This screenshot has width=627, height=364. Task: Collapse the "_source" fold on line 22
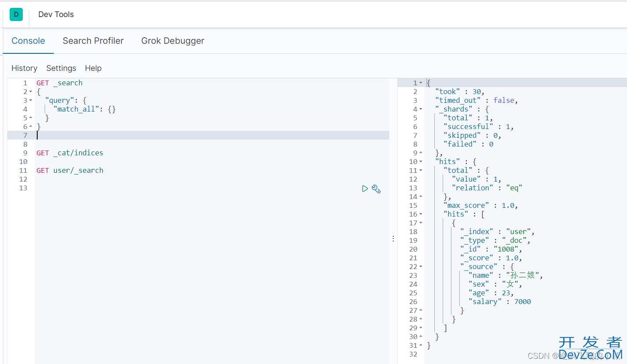[x=421, y=267]
